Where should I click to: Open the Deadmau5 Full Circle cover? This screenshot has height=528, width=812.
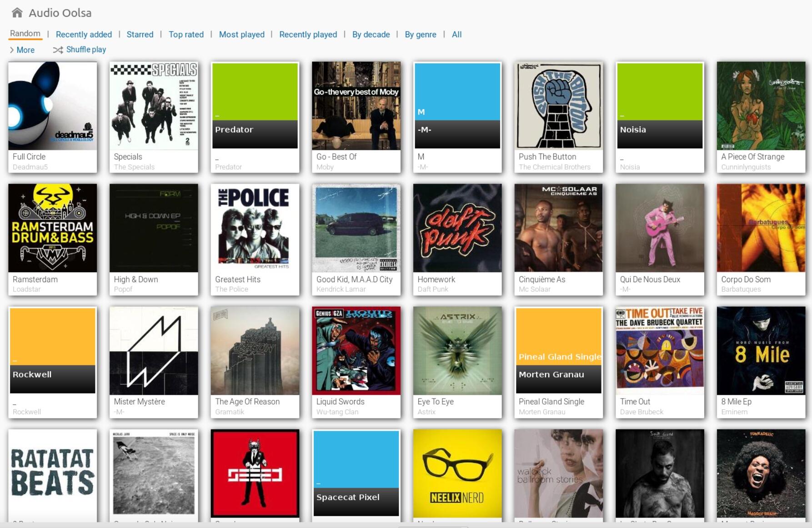(x=53, y=106)
